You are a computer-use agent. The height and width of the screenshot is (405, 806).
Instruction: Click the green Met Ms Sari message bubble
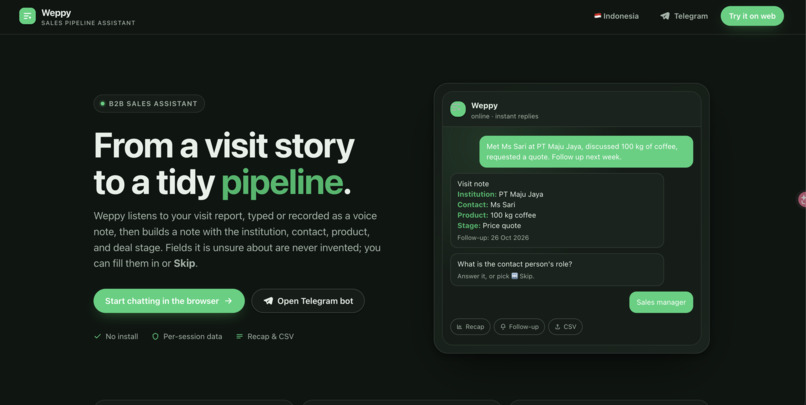586,152
